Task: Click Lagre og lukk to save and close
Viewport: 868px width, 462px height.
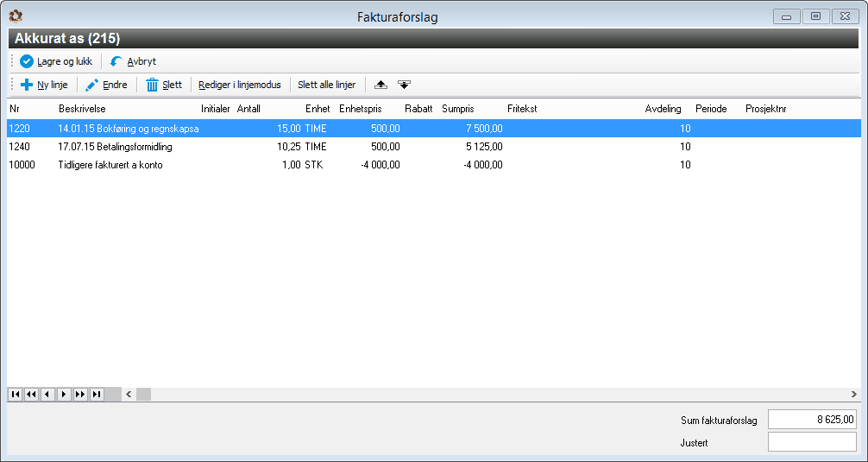Action: pos(56,61)
